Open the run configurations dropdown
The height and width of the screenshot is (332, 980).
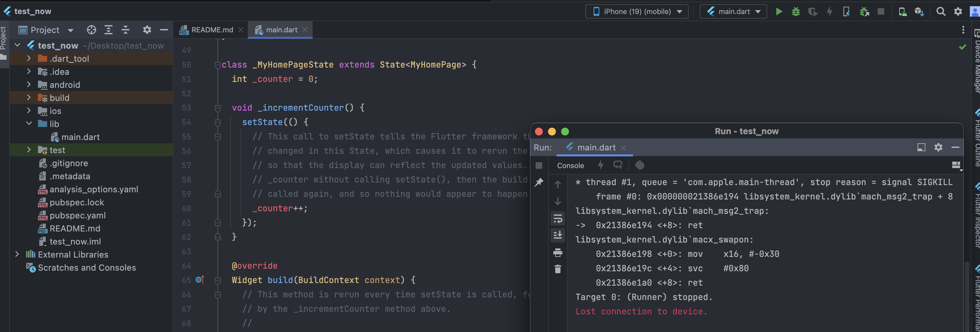tap(733, 11)
